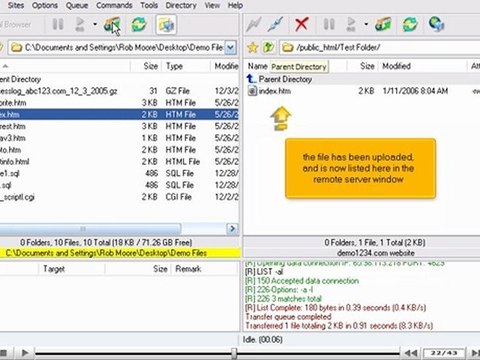Open the Queue menu
The image size is (480, 360).
[77, 5]
